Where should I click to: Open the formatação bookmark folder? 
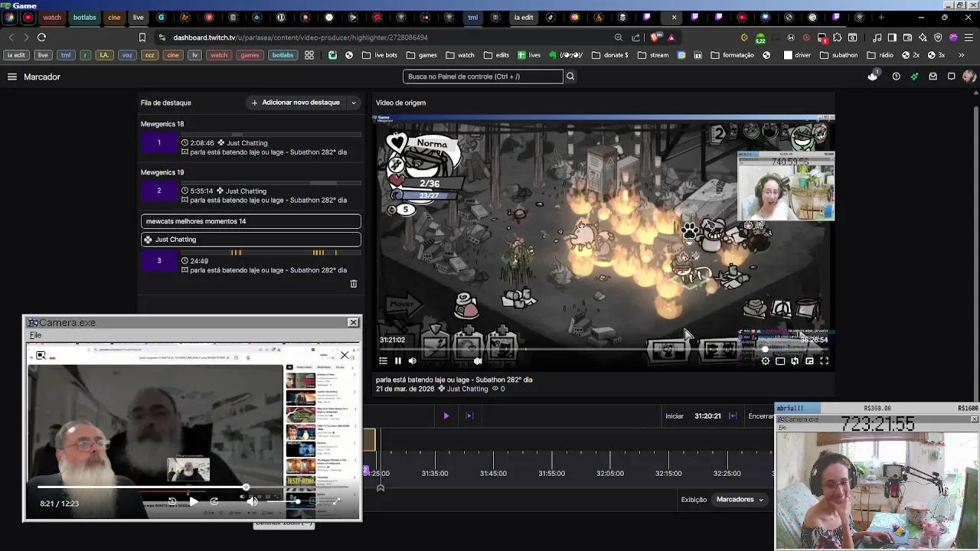tap(732, 55)
